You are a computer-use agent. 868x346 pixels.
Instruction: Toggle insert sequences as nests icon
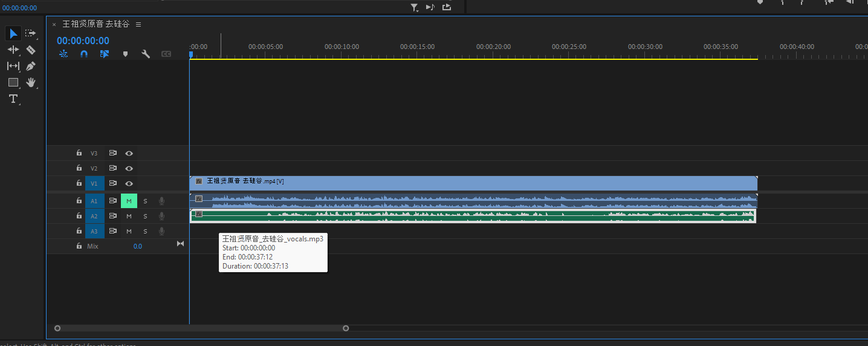[x=63, y=54]
